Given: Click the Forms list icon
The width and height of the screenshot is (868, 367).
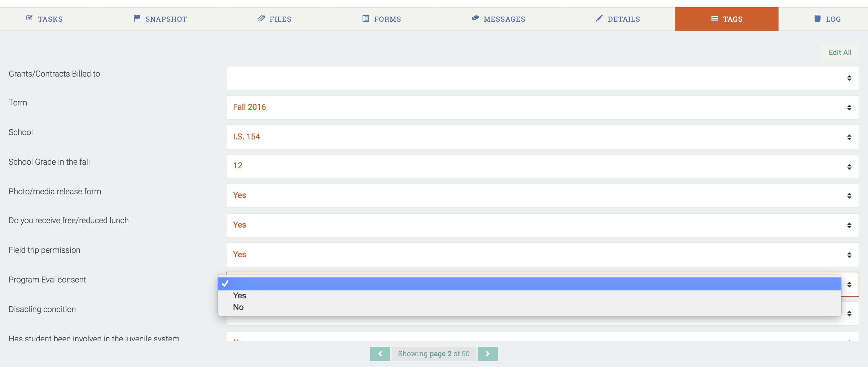Looking at the screenshot, I should click(x=365, y=18).
